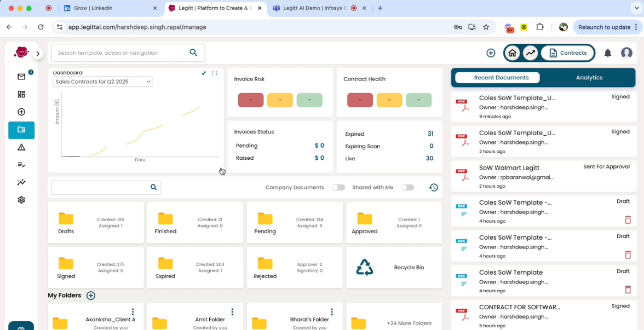Open the Rejected folder
644x330 pixels.
(x=295, y=268)
